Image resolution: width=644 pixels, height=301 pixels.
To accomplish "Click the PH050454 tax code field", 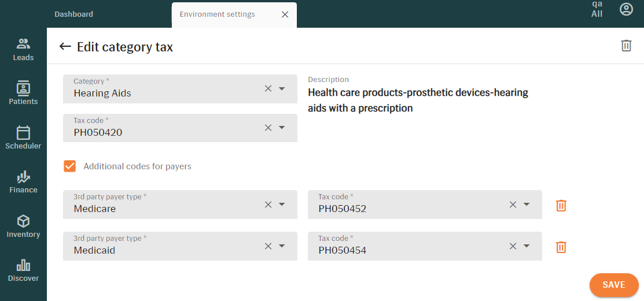I will [x=425, y=246].
